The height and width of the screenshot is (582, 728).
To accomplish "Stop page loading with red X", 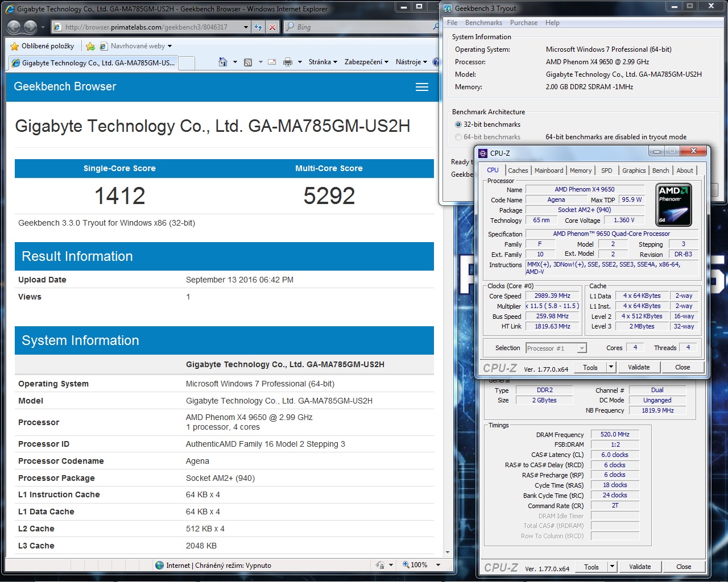I will (272, 27).
